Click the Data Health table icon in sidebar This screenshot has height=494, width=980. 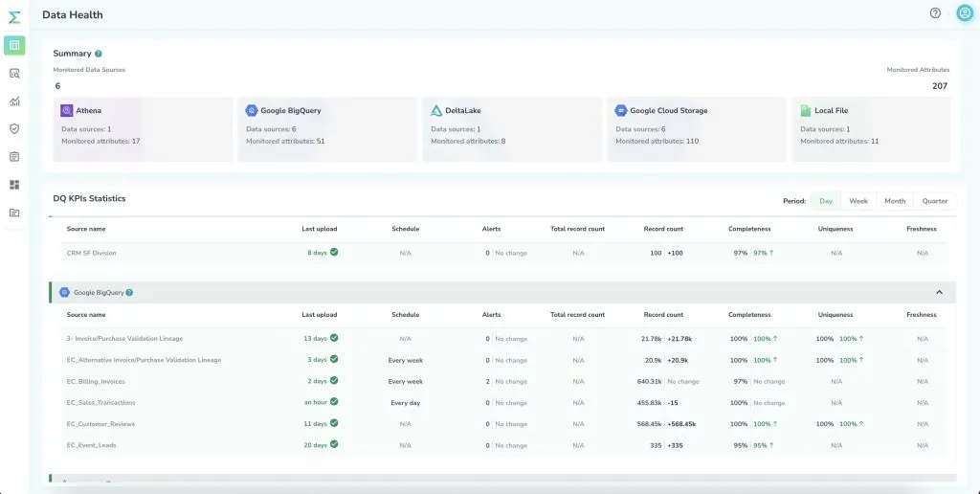pos(14,45)
